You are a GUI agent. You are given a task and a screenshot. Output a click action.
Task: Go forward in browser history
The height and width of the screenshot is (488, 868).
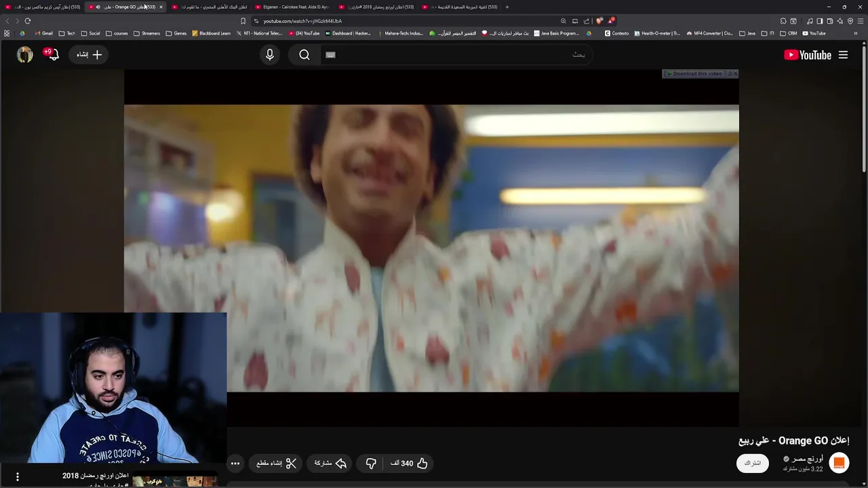click(17, 21)
